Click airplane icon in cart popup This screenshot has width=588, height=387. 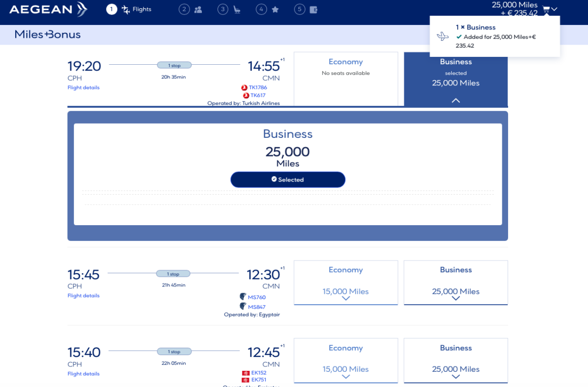(x=442, y=36)
